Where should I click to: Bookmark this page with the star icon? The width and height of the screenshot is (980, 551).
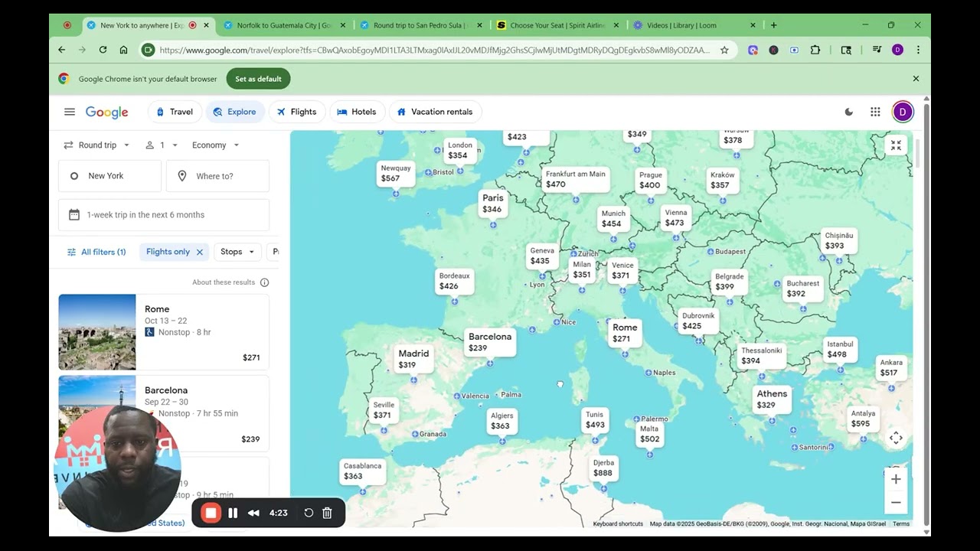pos(724,50)
